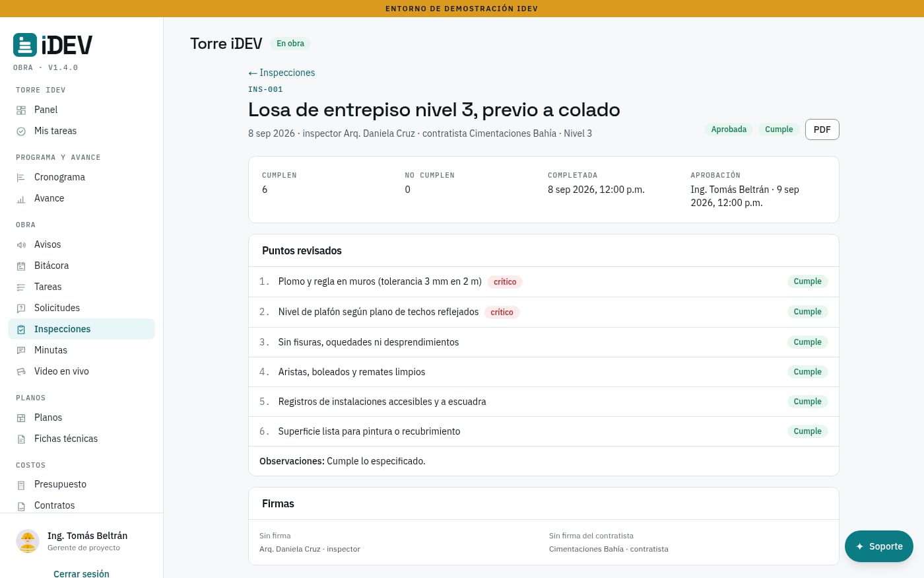The image size is (924, 578).
Task: Click crítico tag on Nivel de plafón row
Action: pos(502,312)
